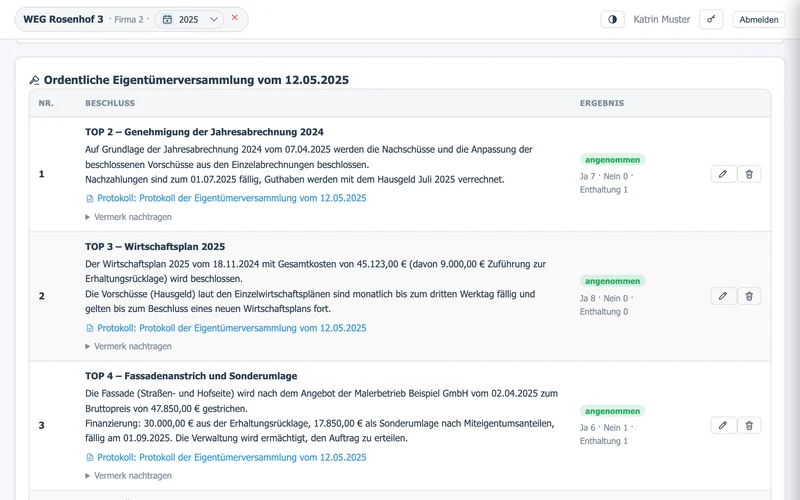Viewport: 800px width, 500px height.
Task: Open the 2025 year dropdown
Action: click(x=189, y=19)
